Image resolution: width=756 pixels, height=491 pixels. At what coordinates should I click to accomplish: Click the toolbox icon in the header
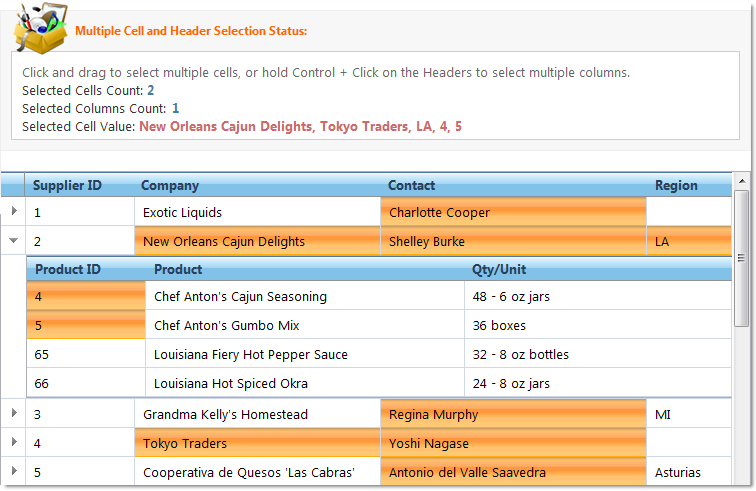(x=40, y=32)
